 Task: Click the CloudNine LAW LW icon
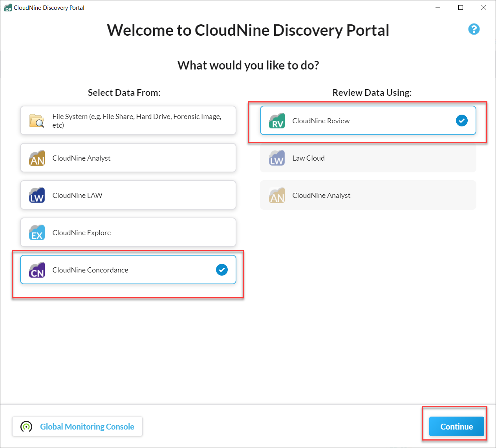(37, 195)
